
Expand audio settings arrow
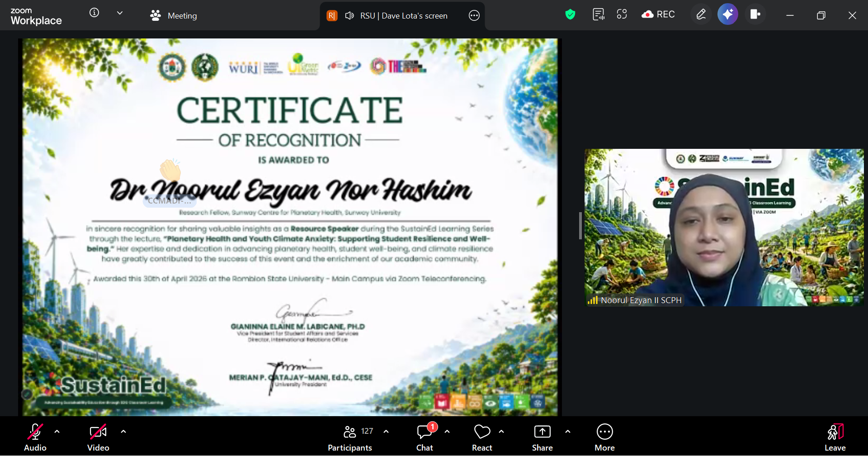tap(57, 432)
